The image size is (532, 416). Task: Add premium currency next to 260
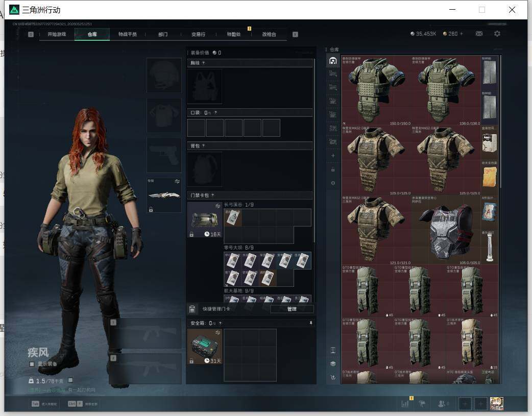click(x=462, y=34)
